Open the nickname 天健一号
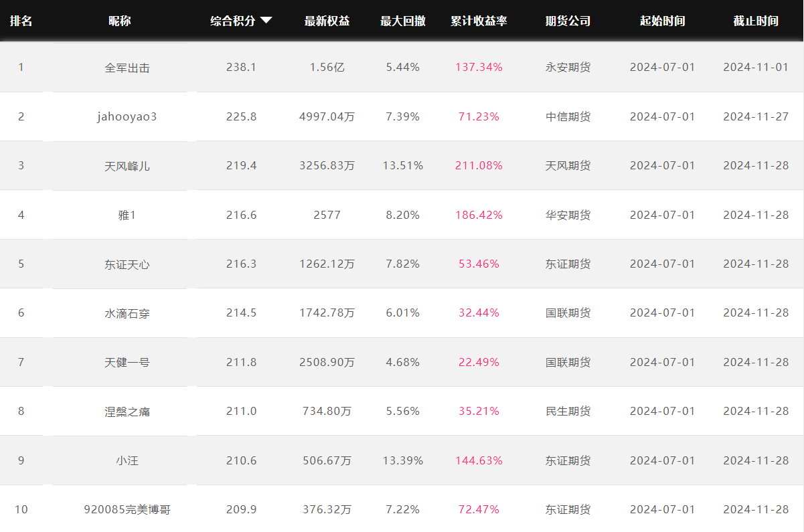804x532 pixels. pyautogui.click(x=127, y=363)
